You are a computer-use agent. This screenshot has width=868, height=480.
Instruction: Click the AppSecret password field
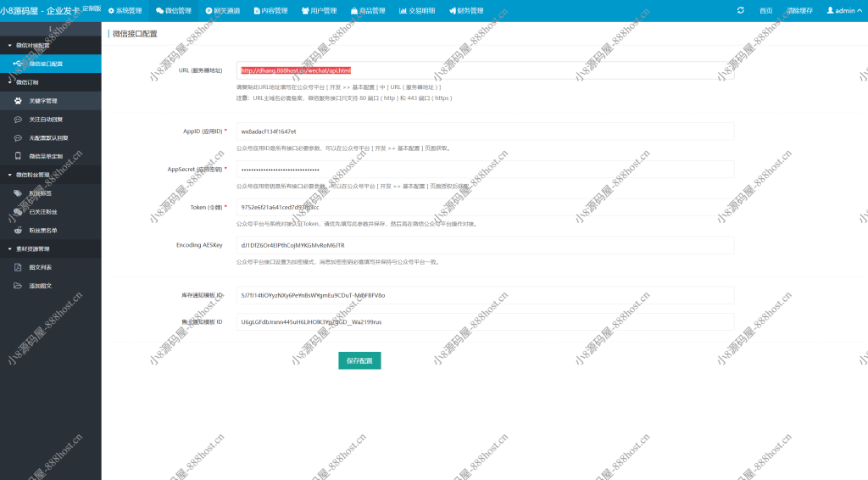pyautogui.click(x=485, y=170)
